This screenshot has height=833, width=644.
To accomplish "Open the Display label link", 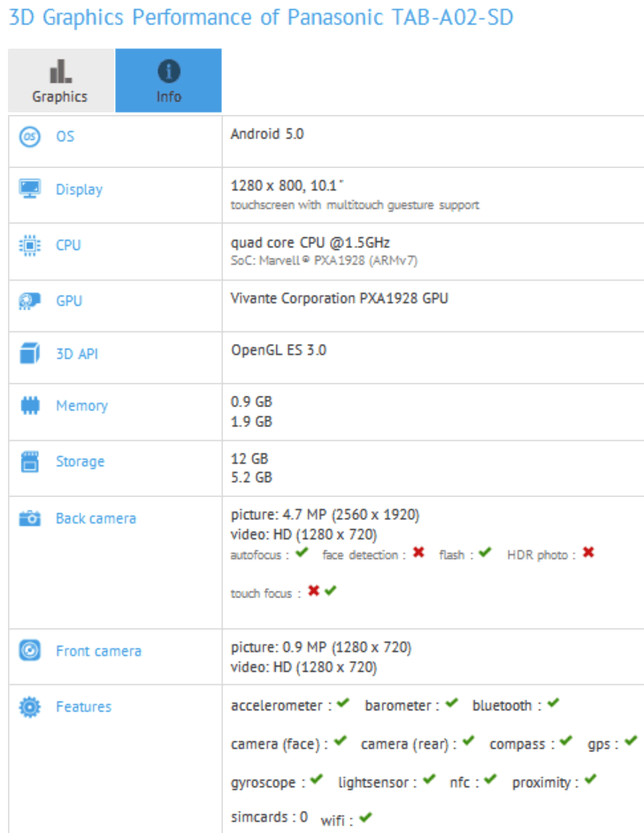I will coord(79,189).
